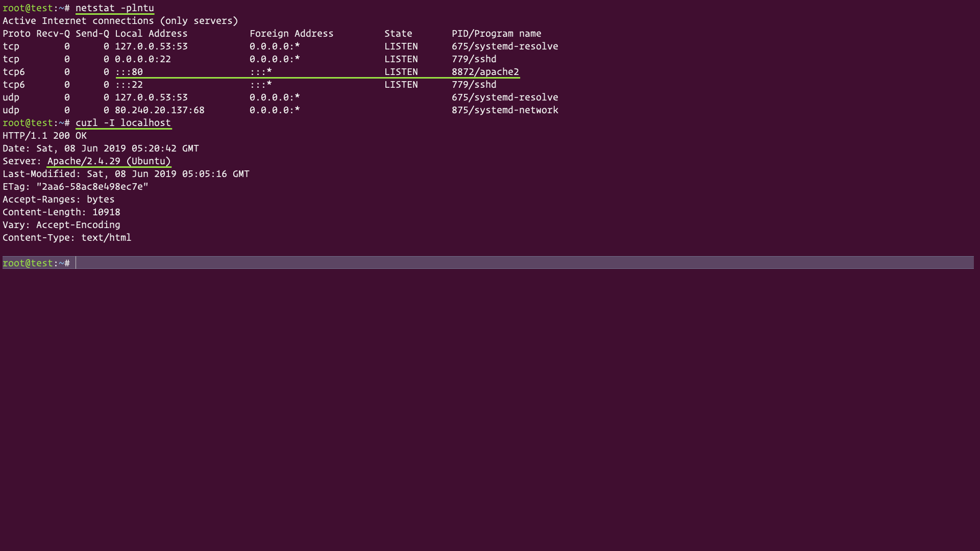Click the 'curl -I localhost' command

pyautogui.click(x=123, y=123)
